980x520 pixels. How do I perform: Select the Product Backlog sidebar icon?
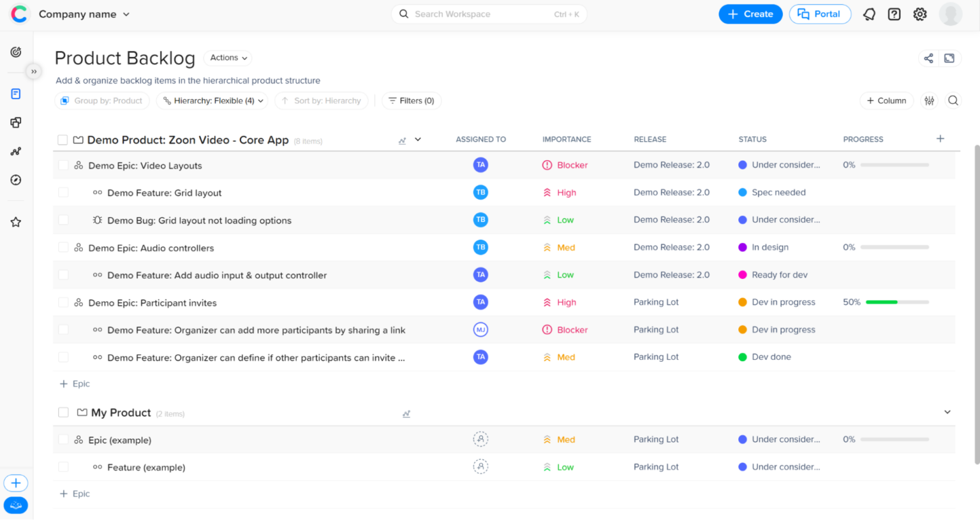coord(15,93)
